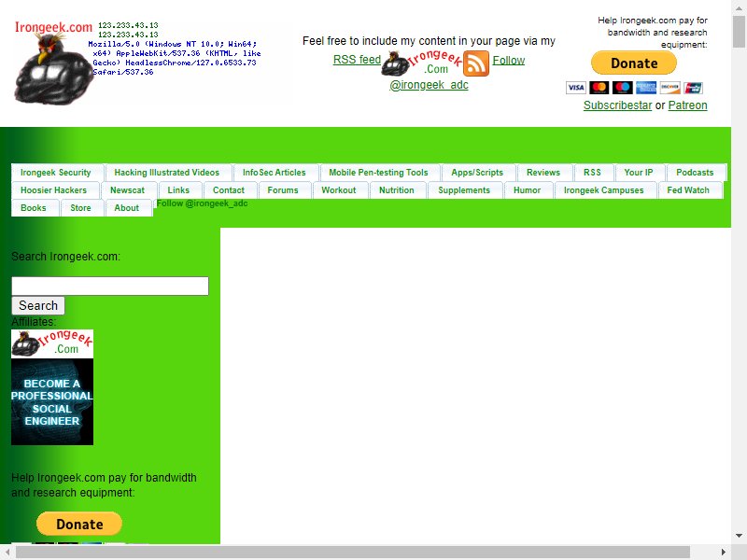
Task: Open the Books tab
Action: pos(34,207)
